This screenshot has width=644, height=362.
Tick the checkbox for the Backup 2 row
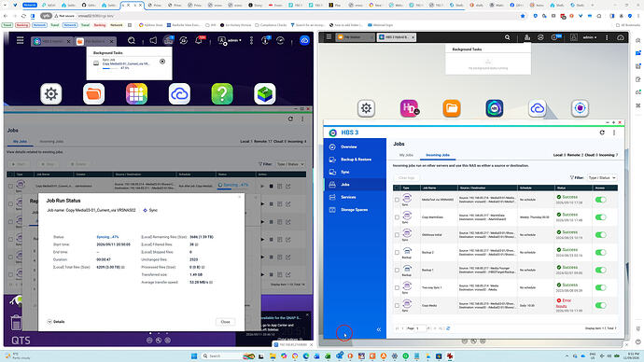(x=397, y=253)
